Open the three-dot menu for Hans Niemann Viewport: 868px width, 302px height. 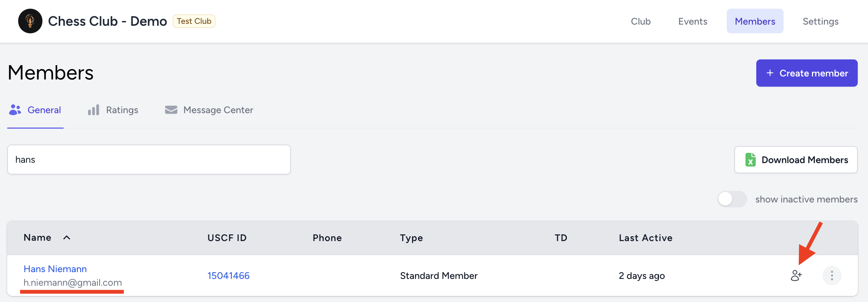[832, 276]
